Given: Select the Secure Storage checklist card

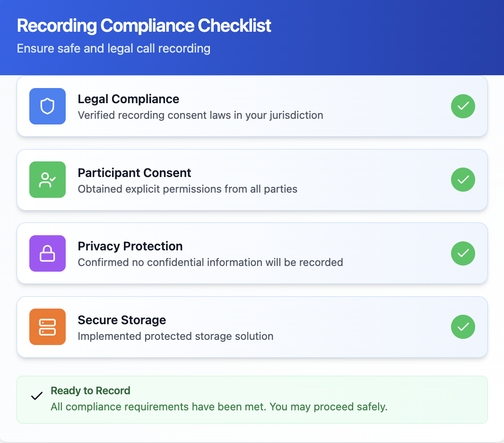Looking at the screenshot, I should (252, 327).
